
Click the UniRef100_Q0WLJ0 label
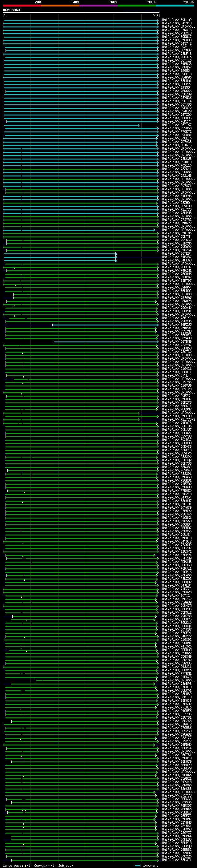click(176, 139)
